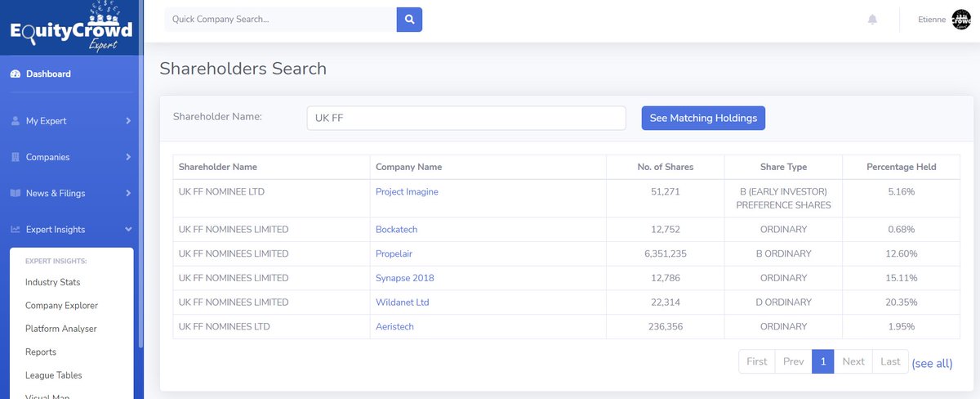This screenshot has width=980, height=399.
Task: Click the Next pagination button
Action: tap(853, 361)
